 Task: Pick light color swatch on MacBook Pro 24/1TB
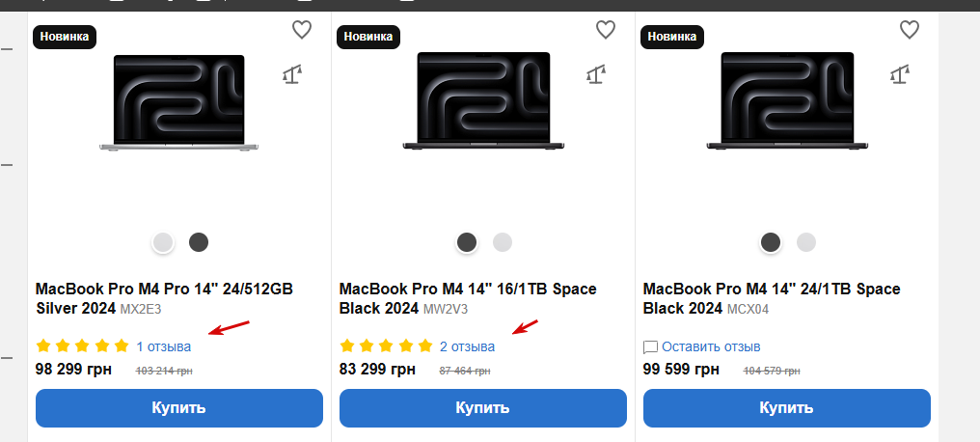point(806,242)
